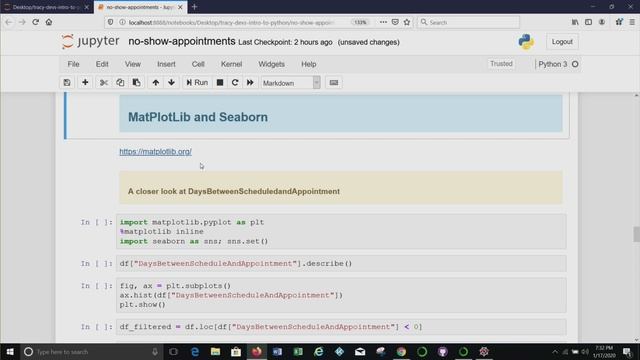
Task: Click the Windows taskbar search box
Action: coord(91,351)
